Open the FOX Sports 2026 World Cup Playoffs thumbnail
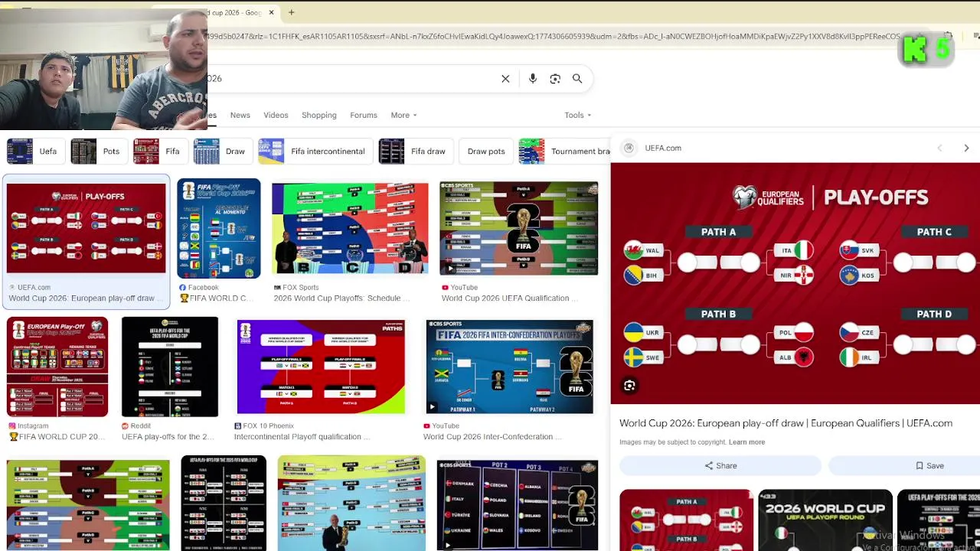The height and width of the screenshot is (551, 980). click(x=350, y=228)
